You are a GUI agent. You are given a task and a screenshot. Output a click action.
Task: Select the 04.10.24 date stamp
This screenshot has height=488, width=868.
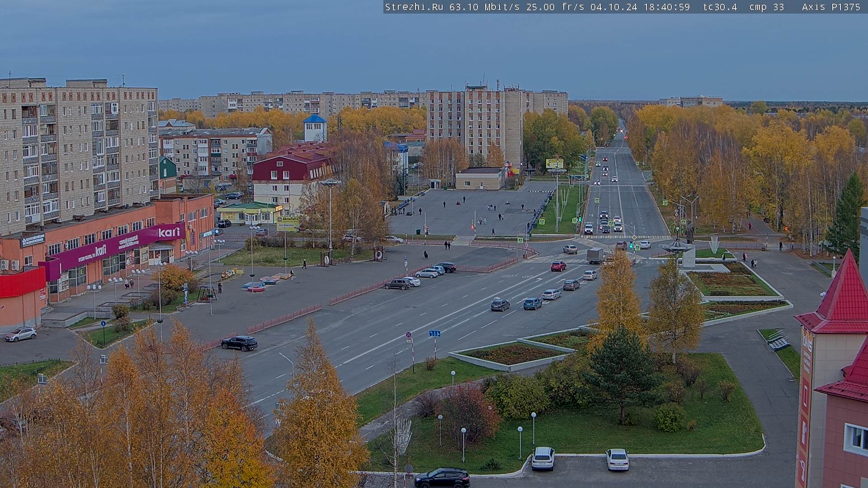[614, 7]
